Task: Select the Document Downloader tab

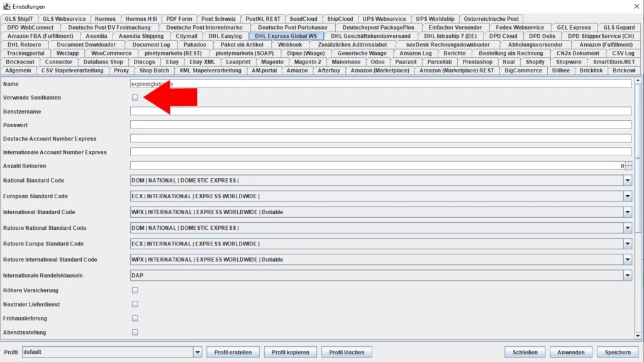Action: (86, 45)
